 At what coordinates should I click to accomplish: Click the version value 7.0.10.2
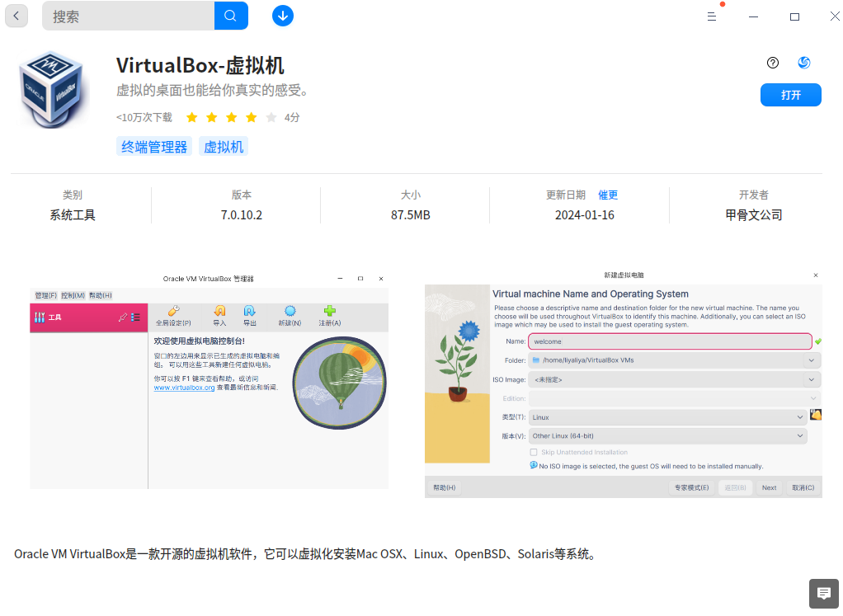(x=242, y=215)
